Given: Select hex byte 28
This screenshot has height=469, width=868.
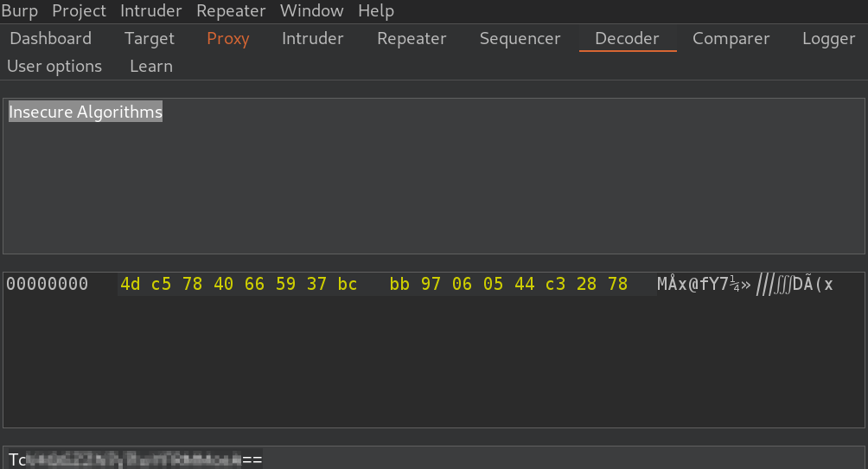Looking at the screenshot, I should point(586,284).
